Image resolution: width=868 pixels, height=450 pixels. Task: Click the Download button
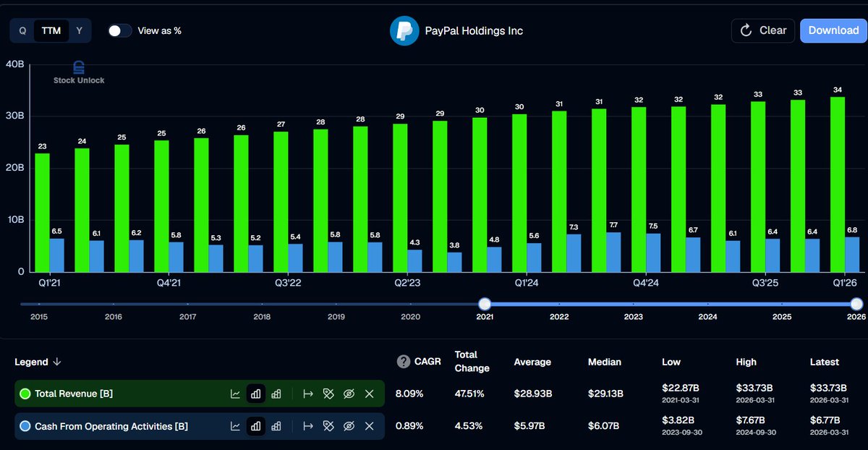pos(833,30)
